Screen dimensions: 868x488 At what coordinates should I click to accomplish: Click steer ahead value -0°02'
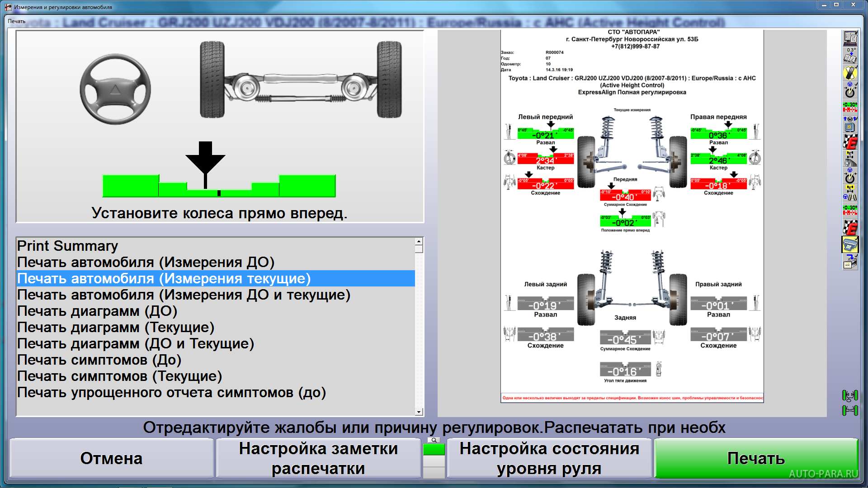tap(625, 223)
